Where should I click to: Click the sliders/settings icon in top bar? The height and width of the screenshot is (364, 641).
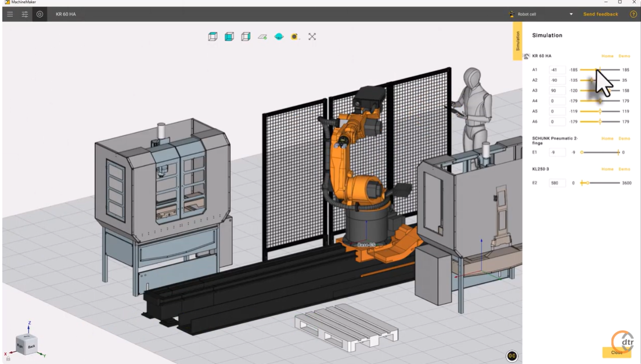(24, 14)
